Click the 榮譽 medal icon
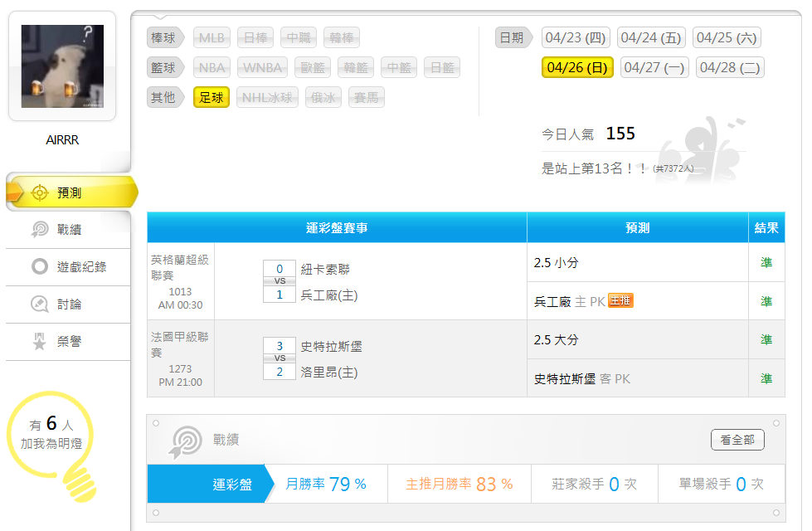 [39, 341]
